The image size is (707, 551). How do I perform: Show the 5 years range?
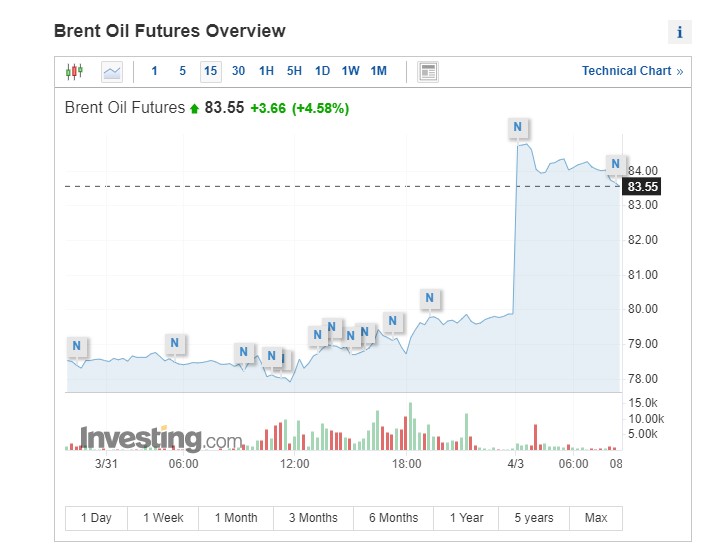click(x=533, y=518)
